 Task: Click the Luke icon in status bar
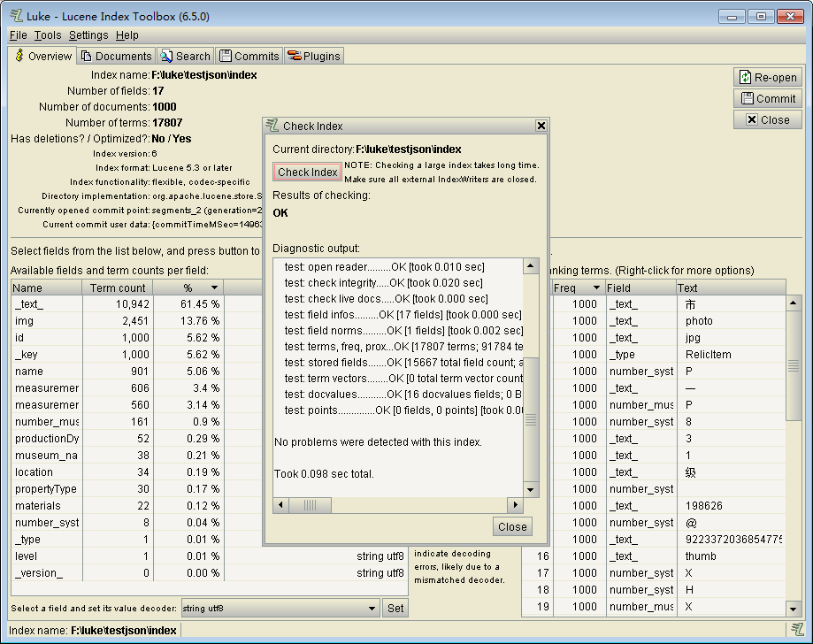click(x=797, y=630)
